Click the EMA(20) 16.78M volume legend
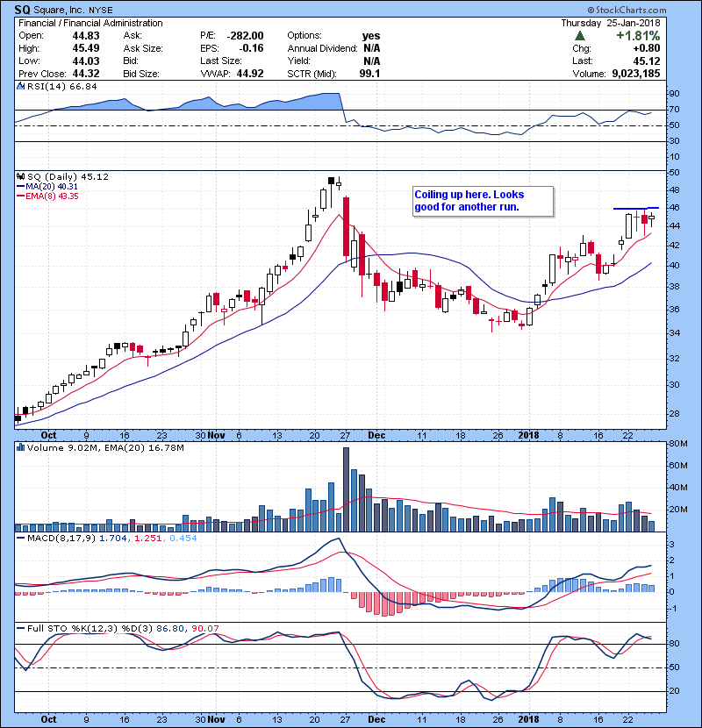The width and height of the screenshot is (702, 728). point(144,447)
